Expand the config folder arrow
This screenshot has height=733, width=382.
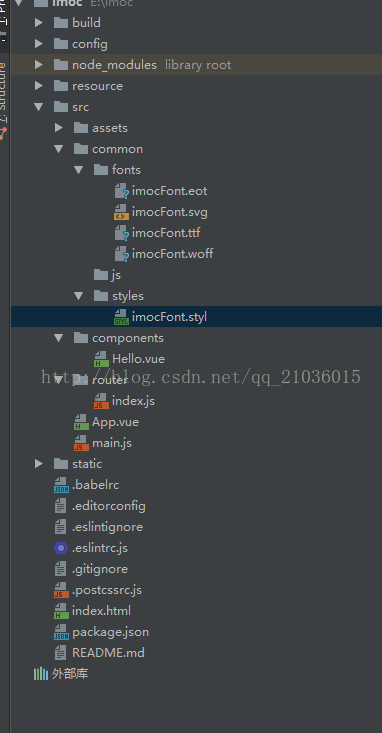(39, 43)
